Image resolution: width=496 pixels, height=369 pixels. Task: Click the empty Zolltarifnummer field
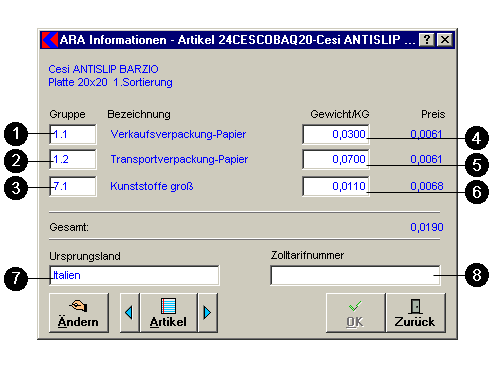coord(355,275)
